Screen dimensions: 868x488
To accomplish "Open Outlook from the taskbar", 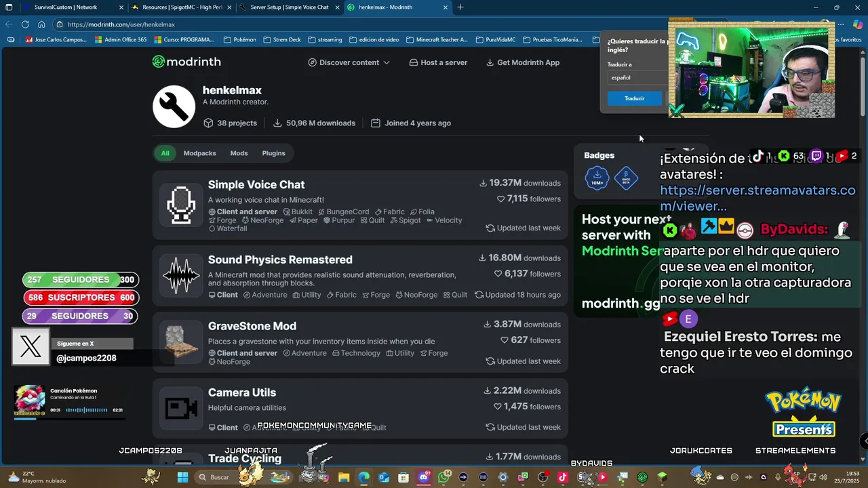I will point(384,477).
